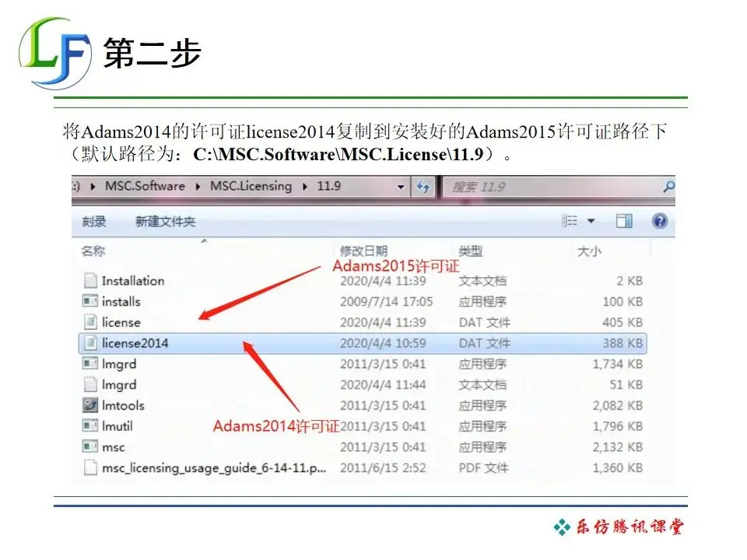Select the lmgrd application icon dated 2011/3/15
Viewport: 747px width, 560px height.
point(90,364)
